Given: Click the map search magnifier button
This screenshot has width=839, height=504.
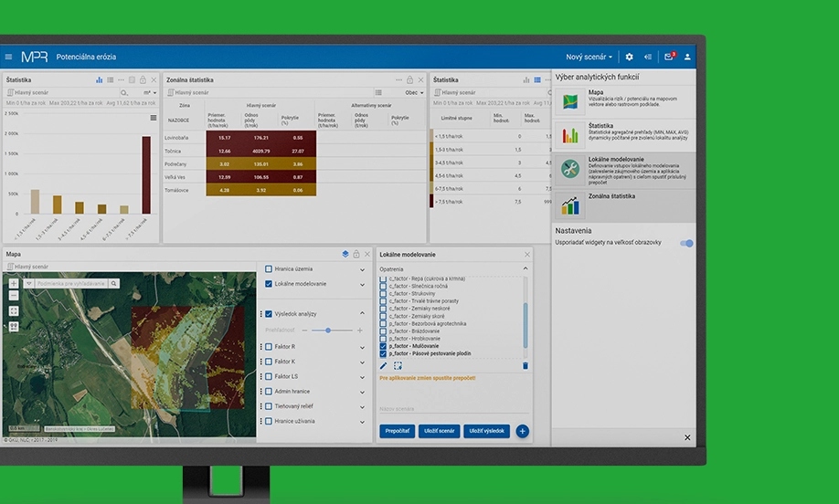Looking at the screenshot, I should pyautogui.click(x=113, y=283).
